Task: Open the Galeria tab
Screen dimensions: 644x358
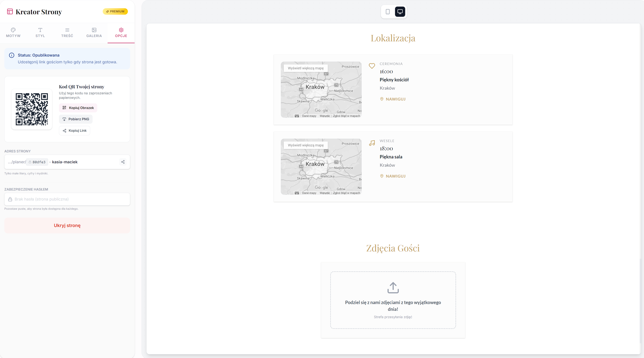Action: (94, 33)
